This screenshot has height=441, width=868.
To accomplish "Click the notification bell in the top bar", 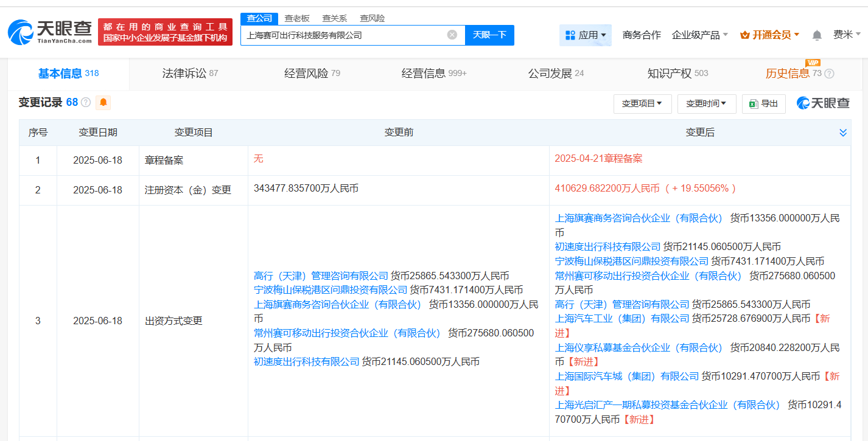I will (x=817, y=35).
